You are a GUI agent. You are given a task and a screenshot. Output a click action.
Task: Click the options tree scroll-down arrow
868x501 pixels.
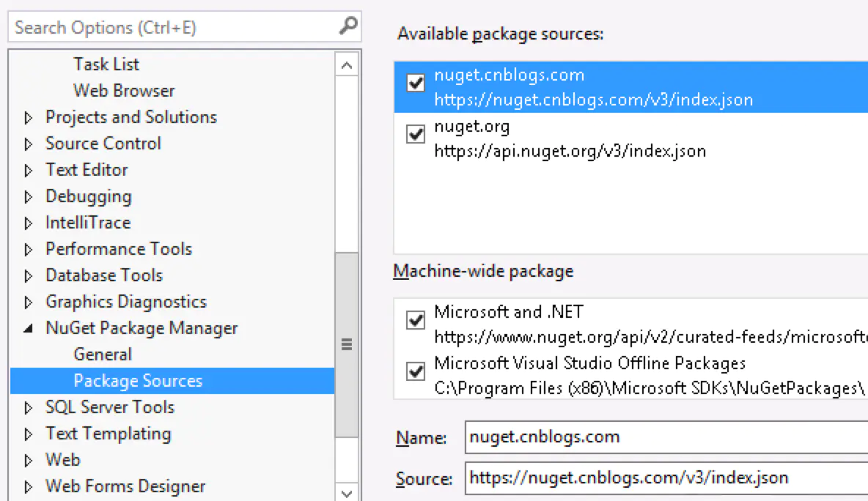pyautogui.click(x=347, y=493)
